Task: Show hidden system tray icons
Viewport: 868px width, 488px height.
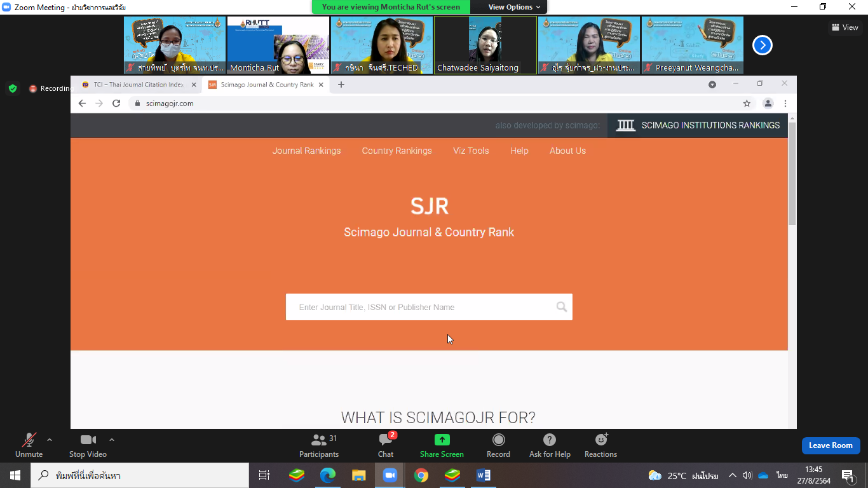Action: click(733, 475)
